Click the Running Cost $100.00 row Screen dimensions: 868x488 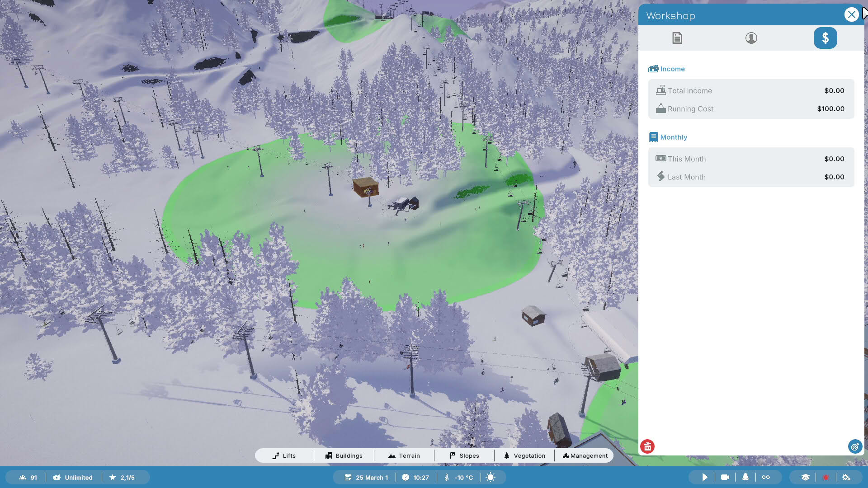coord(751,108)
